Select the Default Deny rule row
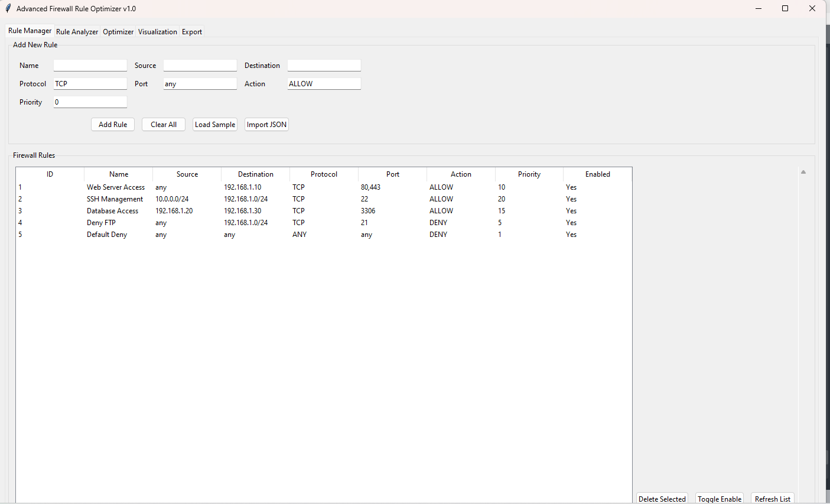 107,235
